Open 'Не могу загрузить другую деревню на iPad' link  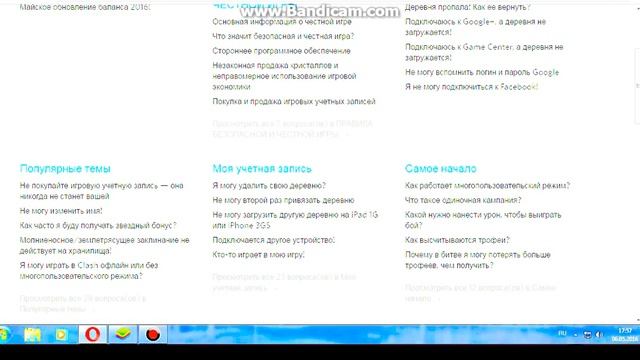(x=295, y=220)
